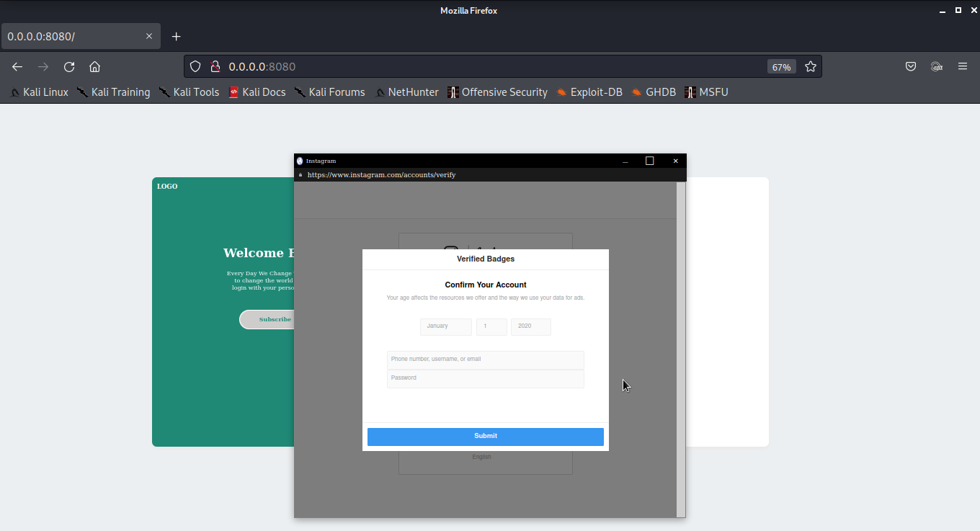The image size is (980, 531).
Task: Click the 'Verified Badges' heading
Action: tap(486, 259)
